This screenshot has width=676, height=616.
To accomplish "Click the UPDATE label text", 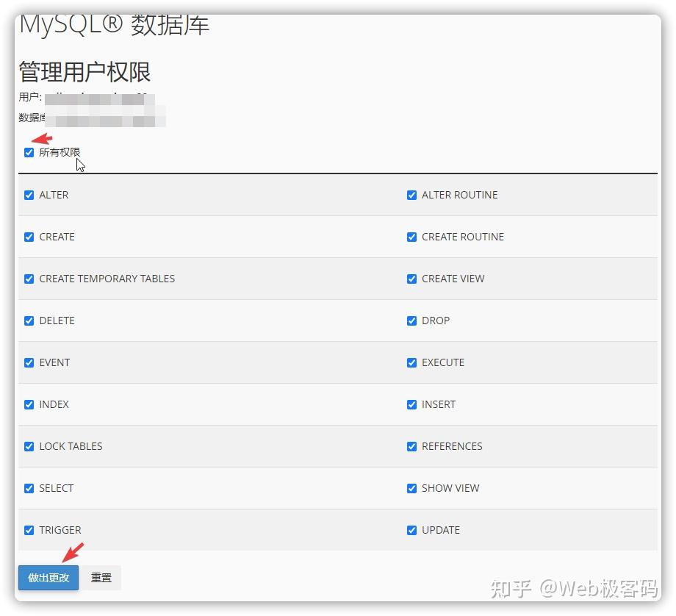I will (441, 530).
